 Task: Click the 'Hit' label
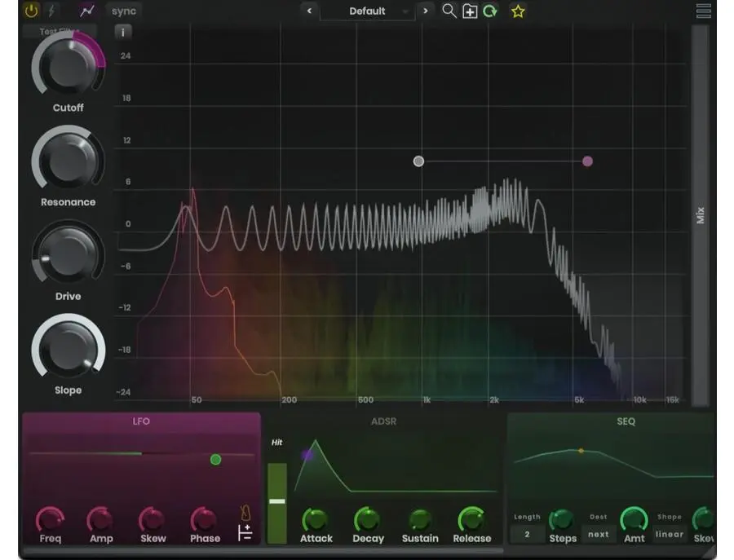click(276, 442)
